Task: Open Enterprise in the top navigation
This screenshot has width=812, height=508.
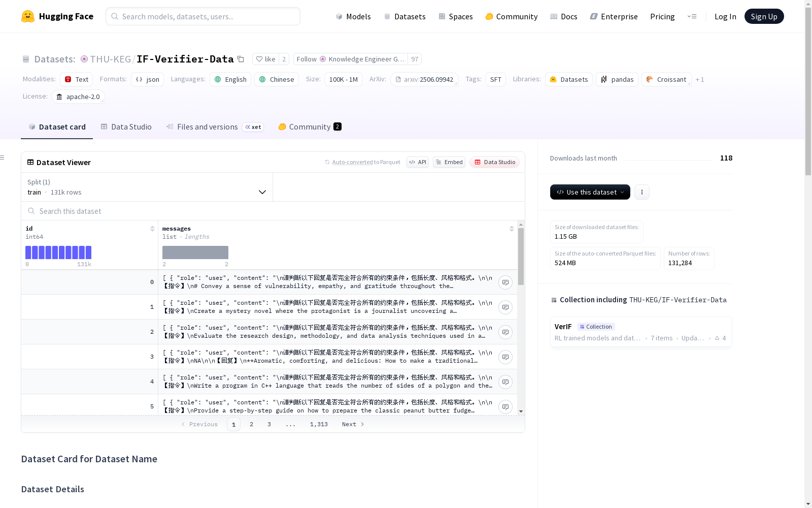Action: 614,16
